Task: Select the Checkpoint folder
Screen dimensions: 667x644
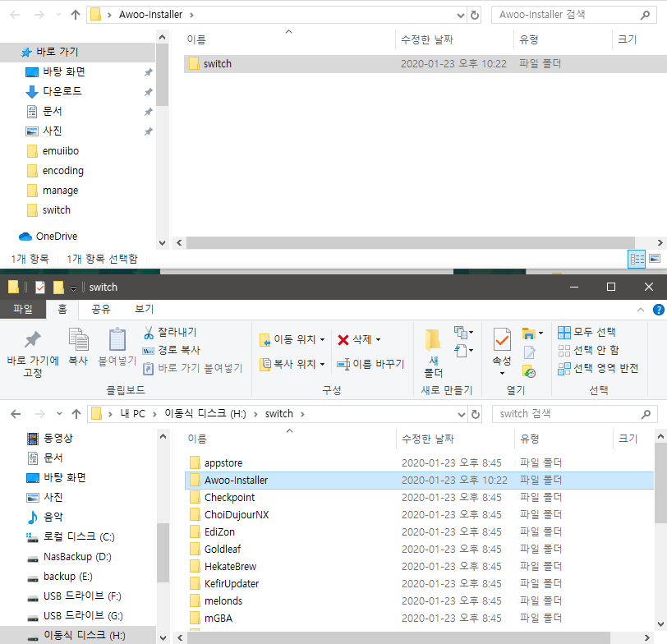Action: click(x=229, y=497)
